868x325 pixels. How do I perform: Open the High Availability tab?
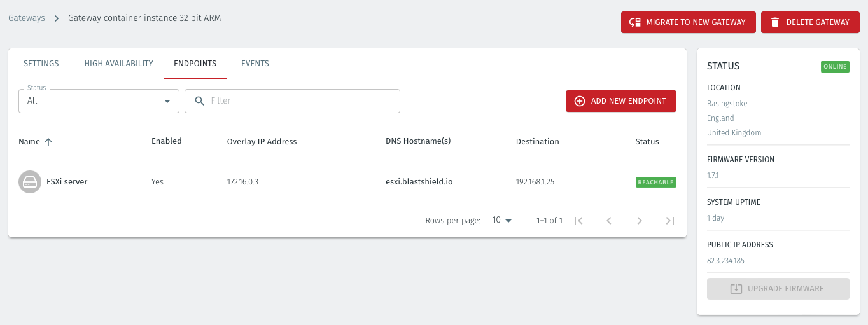118,64
